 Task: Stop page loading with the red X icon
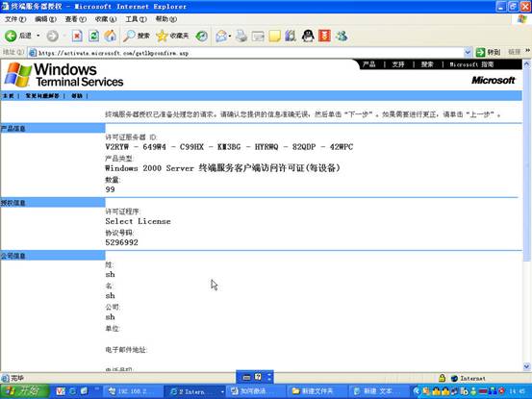point(77,36)
